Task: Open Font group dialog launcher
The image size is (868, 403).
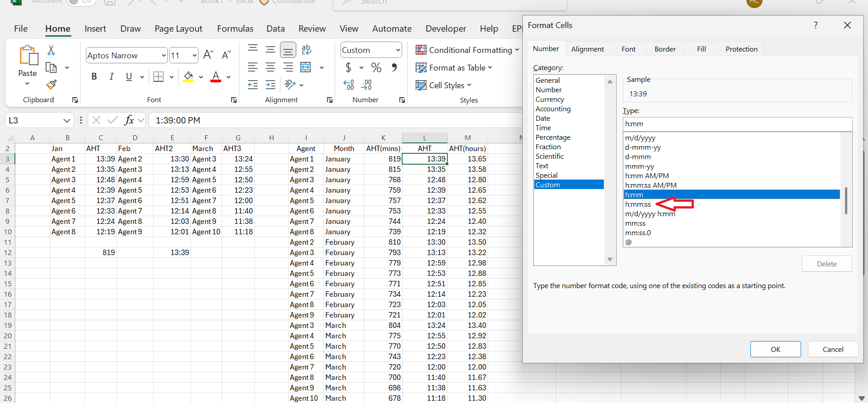Action: pyautogui.click(x=234, y=100)
